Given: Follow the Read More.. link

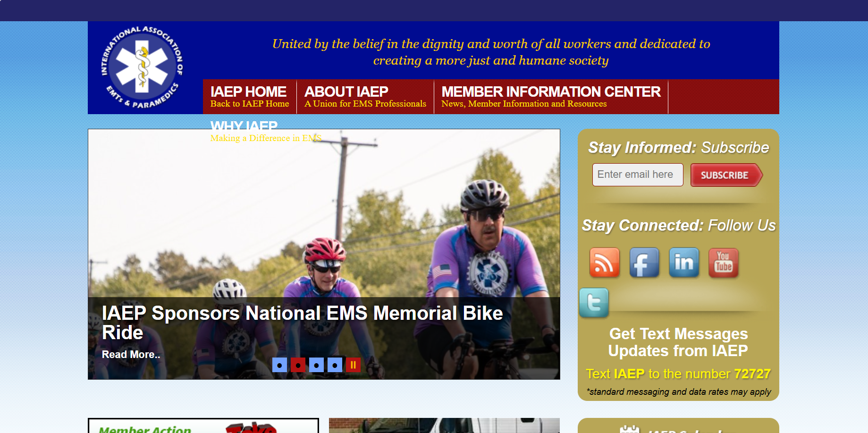Looking at the screenshot, I should (x=131, y=354).
